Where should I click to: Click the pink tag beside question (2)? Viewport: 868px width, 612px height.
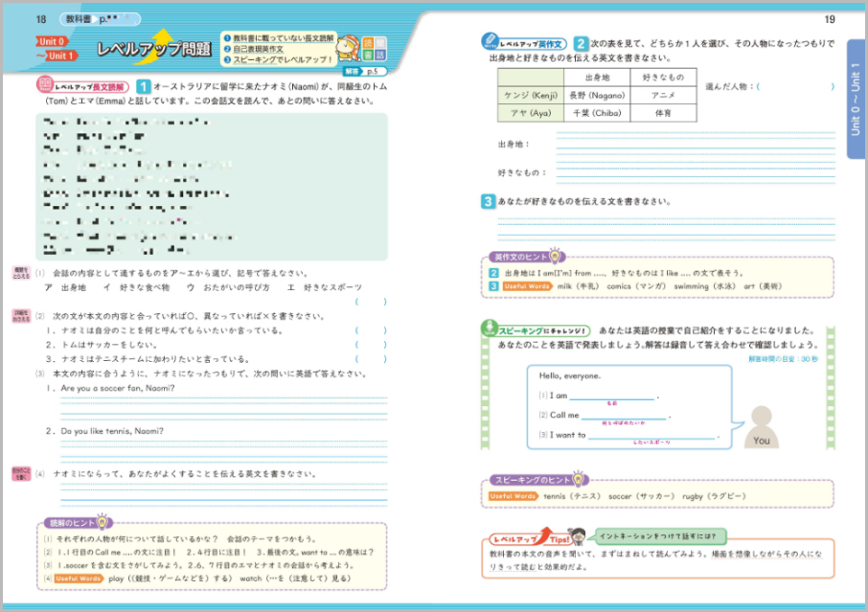21,316
